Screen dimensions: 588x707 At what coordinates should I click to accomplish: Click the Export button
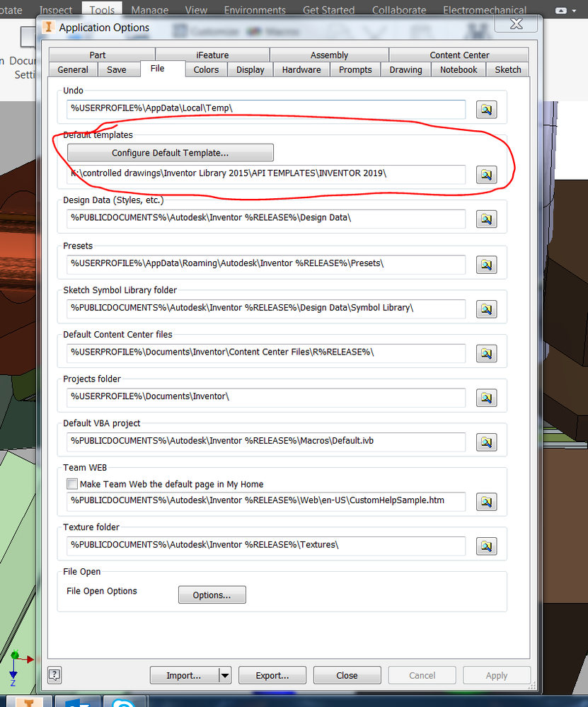272,675
